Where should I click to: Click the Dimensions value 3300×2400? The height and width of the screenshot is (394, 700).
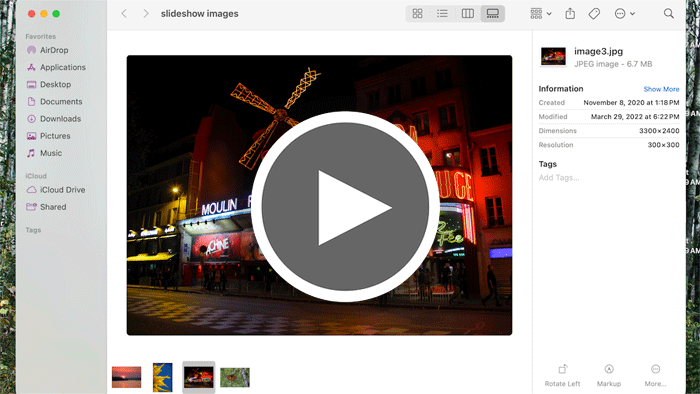(x=659, y=131)
